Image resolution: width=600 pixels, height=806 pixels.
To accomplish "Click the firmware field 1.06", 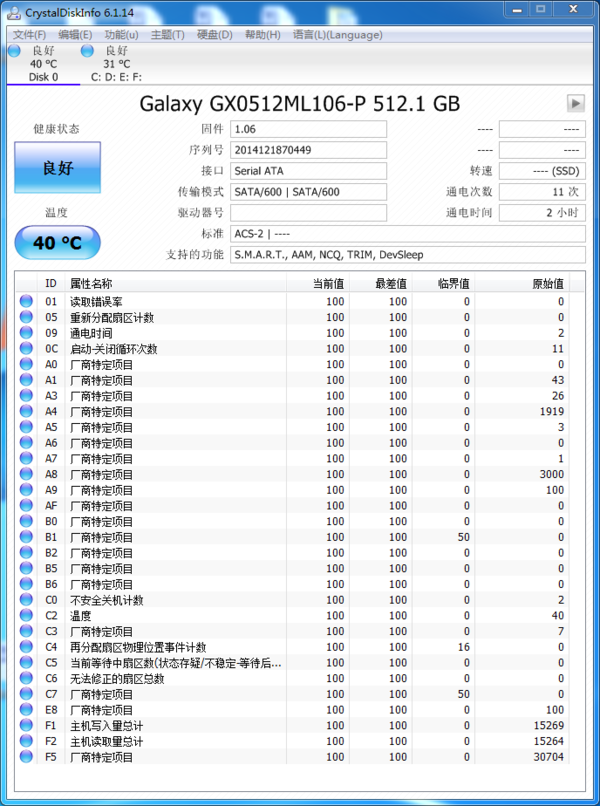I will [308, 129].
